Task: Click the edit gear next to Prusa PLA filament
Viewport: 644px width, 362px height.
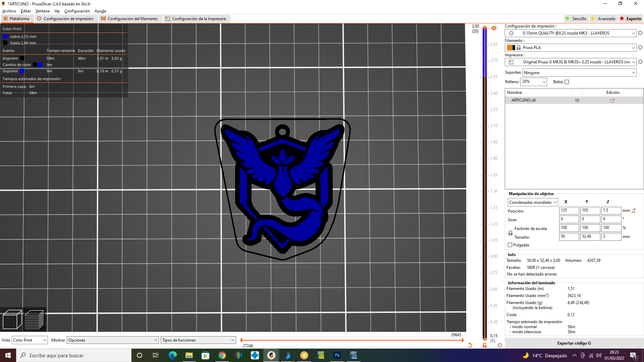Action: [x=640, y=48]
